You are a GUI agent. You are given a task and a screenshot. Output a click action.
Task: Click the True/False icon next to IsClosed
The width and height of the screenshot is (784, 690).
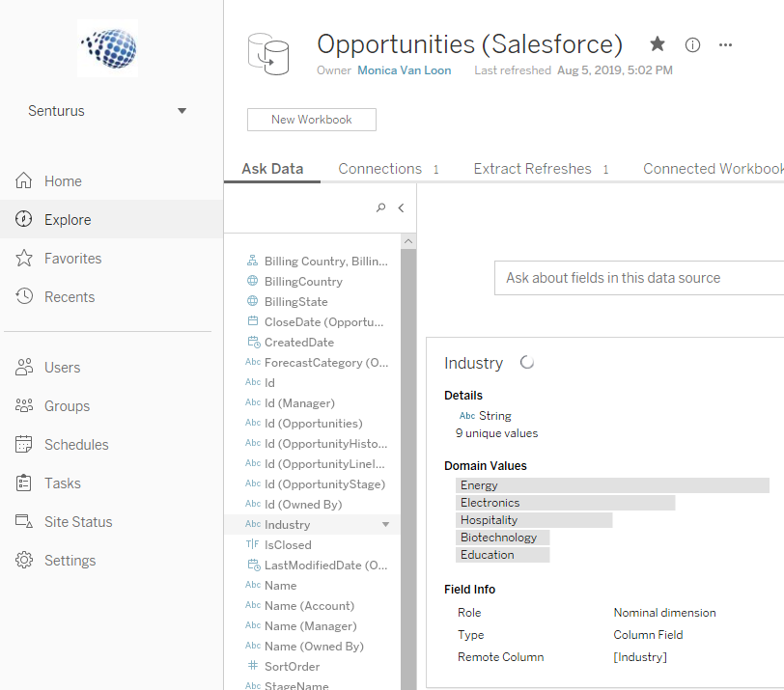click(251, 544)
